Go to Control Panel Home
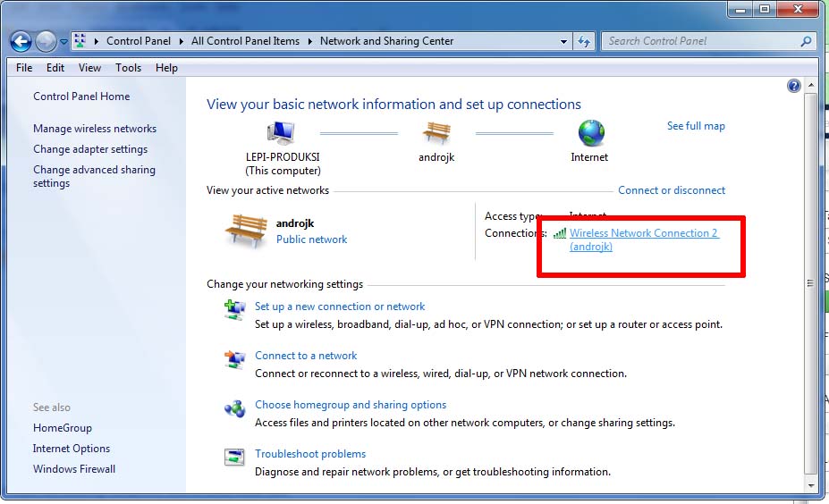The height and width of the screenshot is (504, 829). [x=81, y=97]
